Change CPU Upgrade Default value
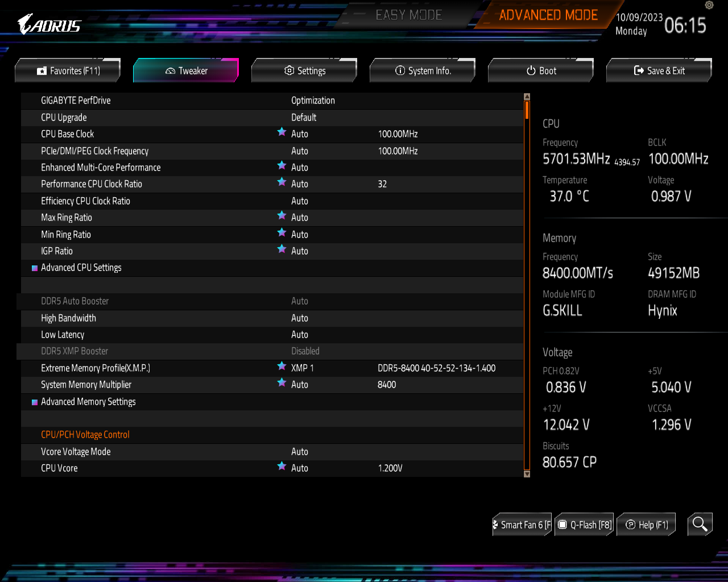 [304, 118]
